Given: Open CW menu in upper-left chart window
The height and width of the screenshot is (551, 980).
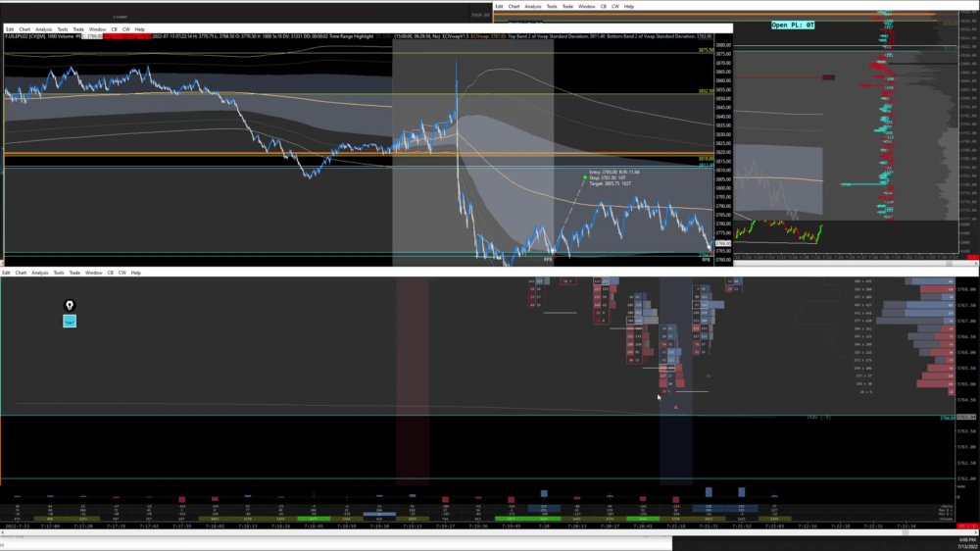Looking at the screenshot, I should pyautogui.click(x=126, y=29).
